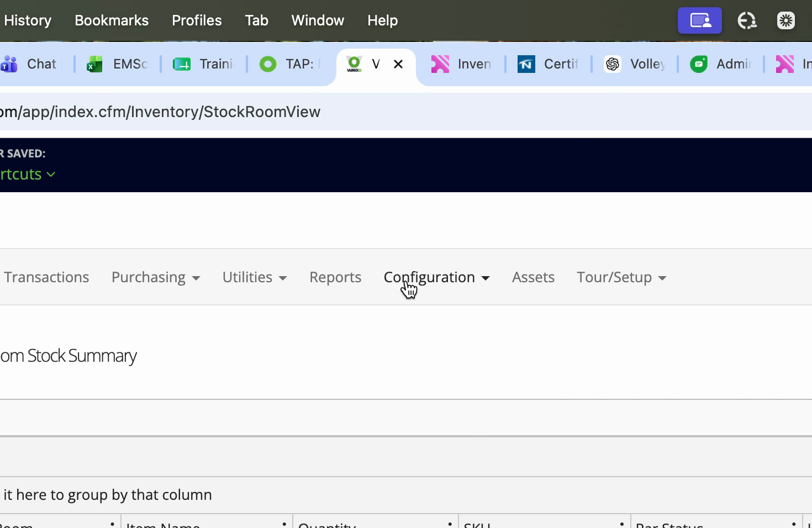Viewport: 812px width, 528px height.
Task: Open SKU column options menu
Action: coord(622,524)
